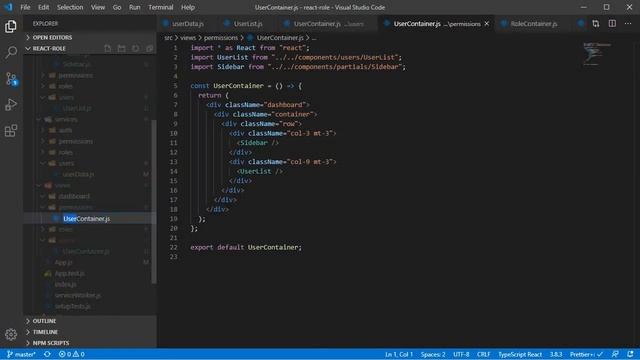
Task: Expand the NPM Scripts section
Action: [90, 343]
